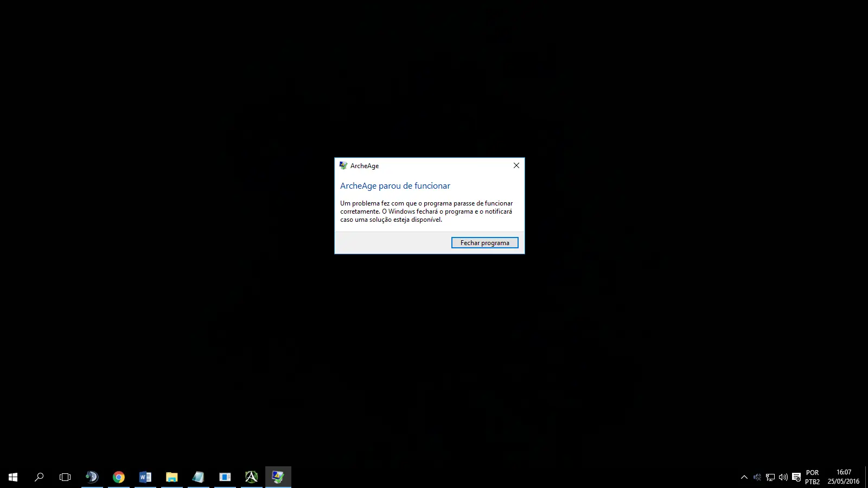This screenshot has width=868, height=488.
Task: Open the blue window app in the taskbar
Action: (x=225, y=477)
